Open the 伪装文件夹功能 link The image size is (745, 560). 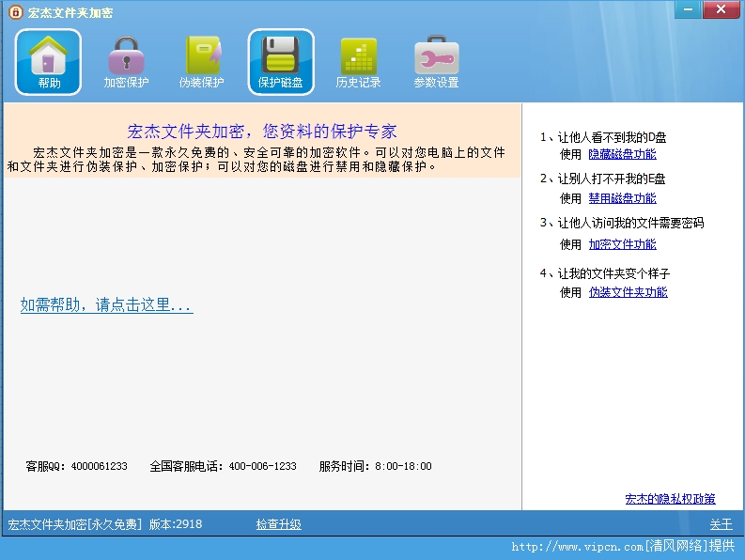tap(629, 292)
